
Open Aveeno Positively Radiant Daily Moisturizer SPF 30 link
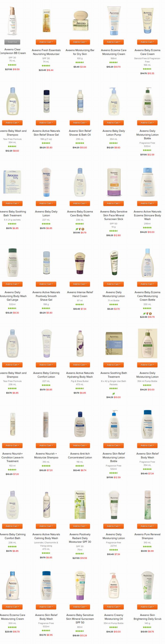pos(80,538)
